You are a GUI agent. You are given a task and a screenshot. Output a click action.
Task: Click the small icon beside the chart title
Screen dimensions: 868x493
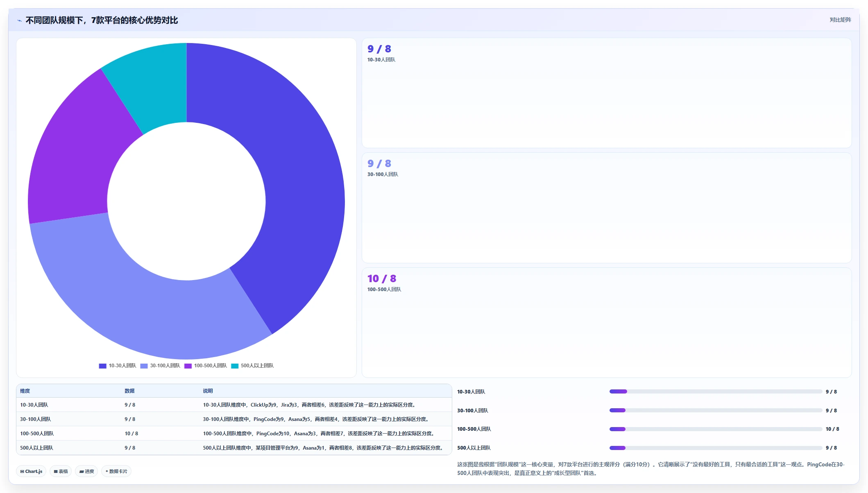tap(19, 20)
